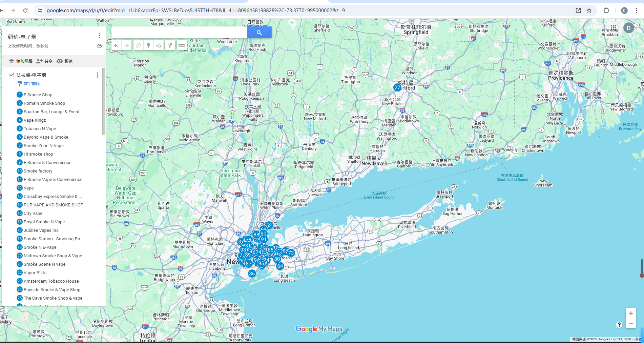Click marker 27 near Hartford

tap(397, 87)
